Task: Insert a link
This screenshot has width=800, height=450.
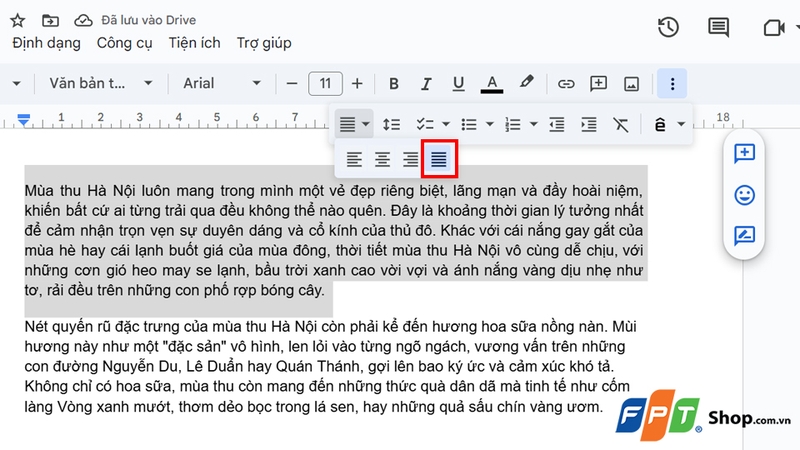Action: pyautogui.click(x=566, y=84)
